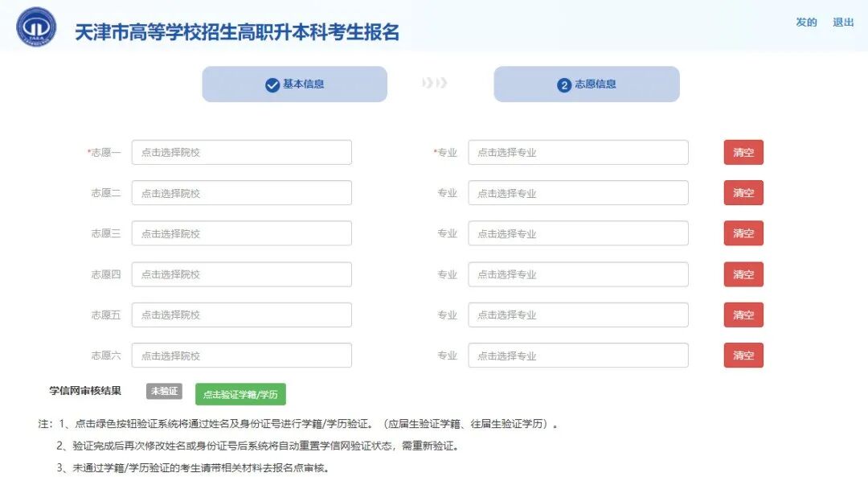Viewport: 868px width, 477px height.
Task: Click the green 点击验证学籍/学历 button
Action: click(241, 393)
